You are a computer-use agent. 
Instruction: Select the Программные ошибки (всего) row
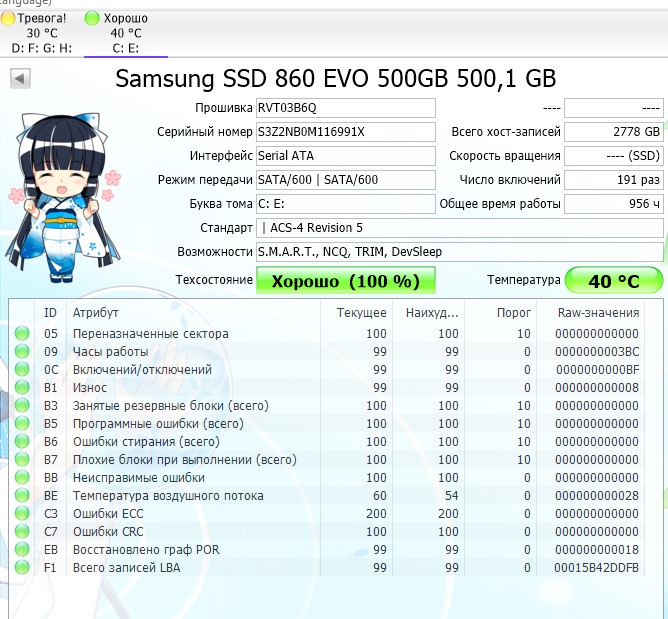point(327,423)
